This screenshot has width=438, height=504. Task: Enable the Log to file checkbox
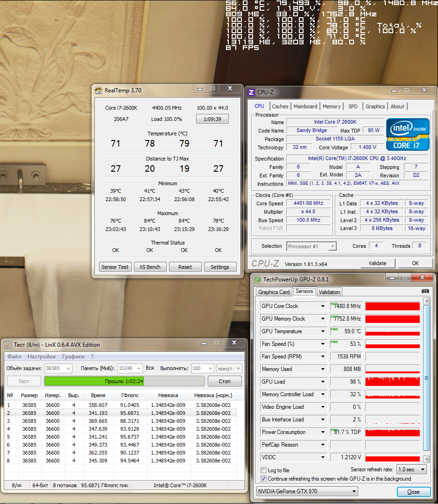(x=264, y=470)
